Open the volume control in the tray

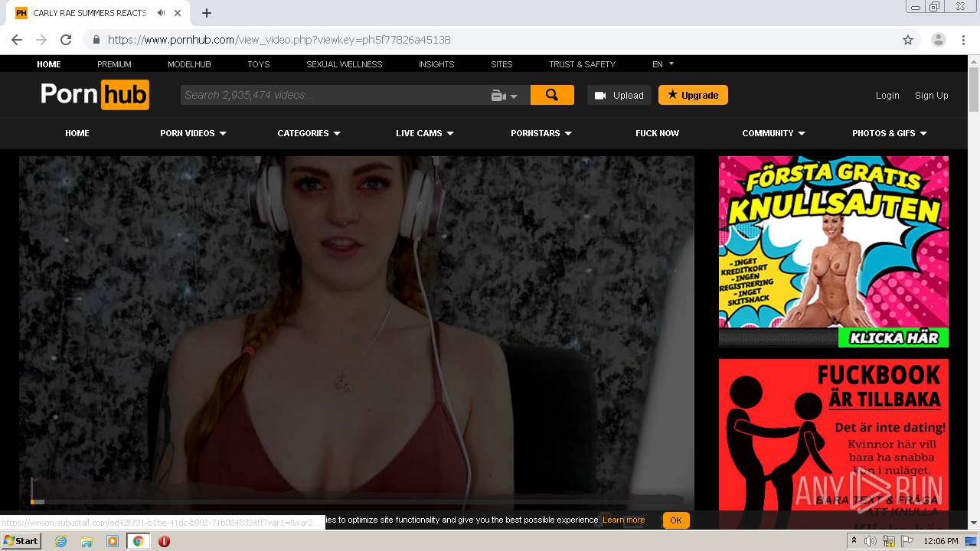871,541
